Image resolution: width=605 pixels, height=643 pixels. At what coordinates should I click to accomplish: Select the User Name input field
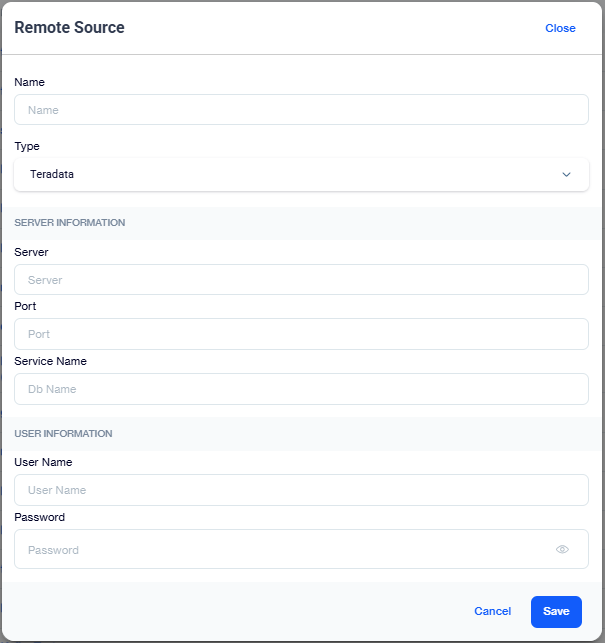pos(301,490)
